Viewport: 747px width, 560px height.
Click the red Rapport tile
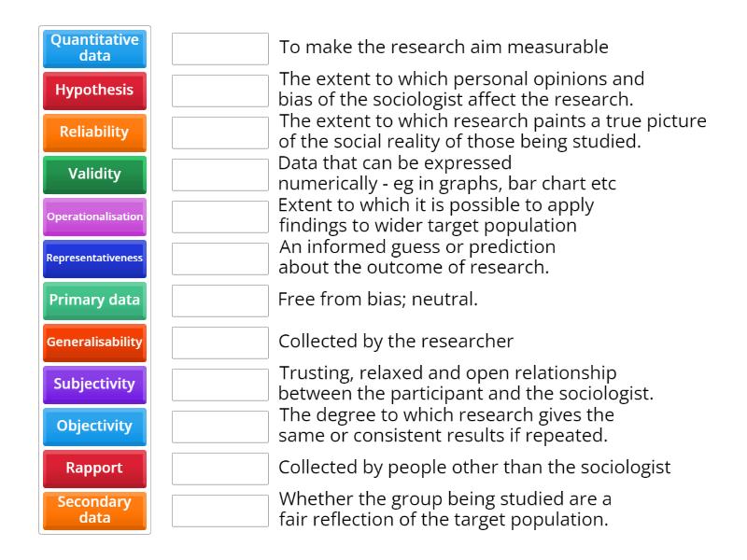pyautogui.click(x=94, y=469)
